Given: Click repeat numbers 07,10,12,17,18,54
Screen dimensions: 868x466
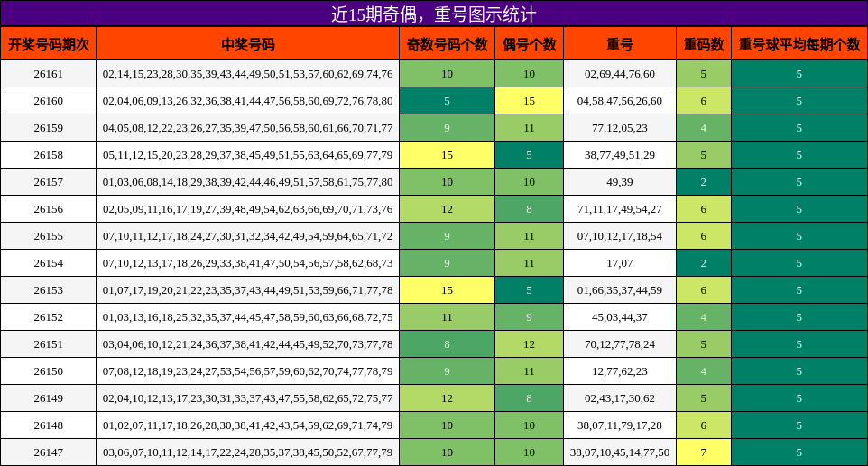Looking at the screenshot, I should coord(620,236).
